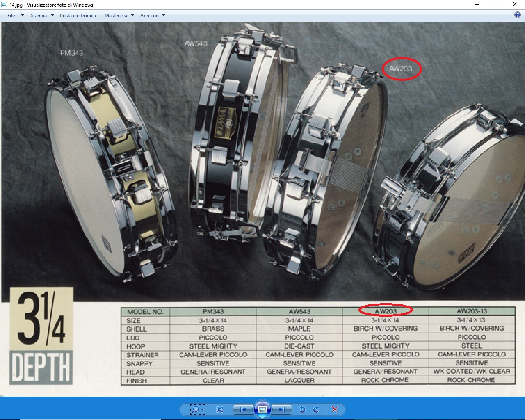This screenshot has width=525, height=420.
Task: Click the AW203-13 column header in table
Action: coord(472,311)
